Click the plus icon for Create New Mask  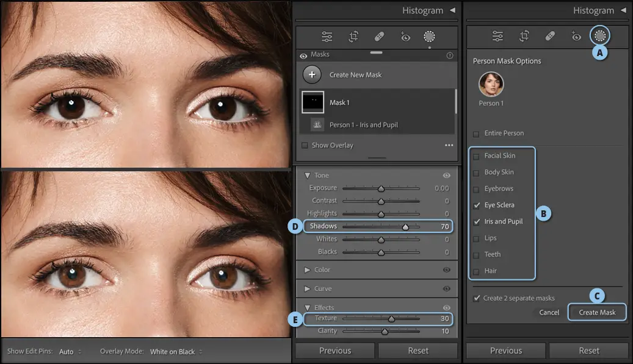[312, 74]
